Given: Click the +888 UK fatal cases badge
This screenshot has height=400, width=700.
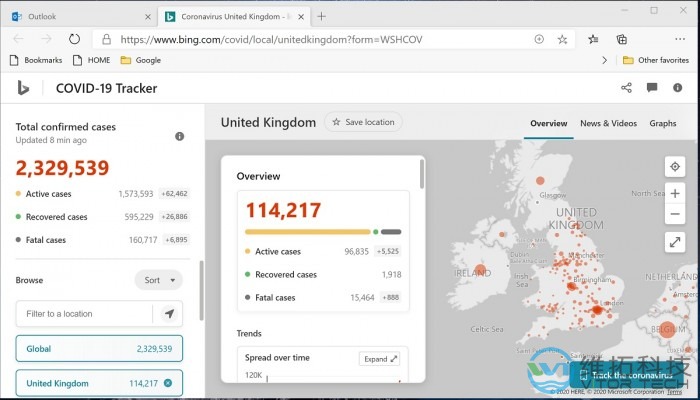Looking at the screenshot, I should [x=390, y=297].
